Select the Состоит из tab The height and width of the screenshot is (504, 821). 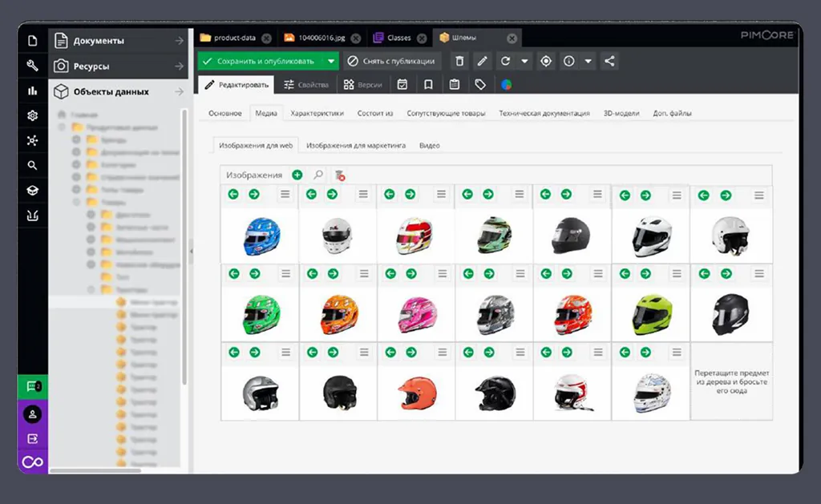click(375, 113)
